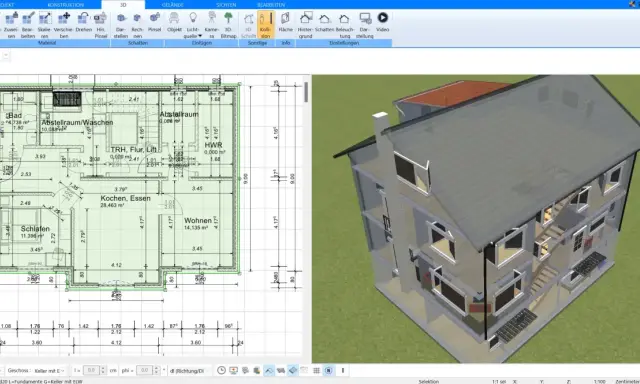
Task: Select the Bad room label
Action: pyautogui.click(x=15, y=116)
